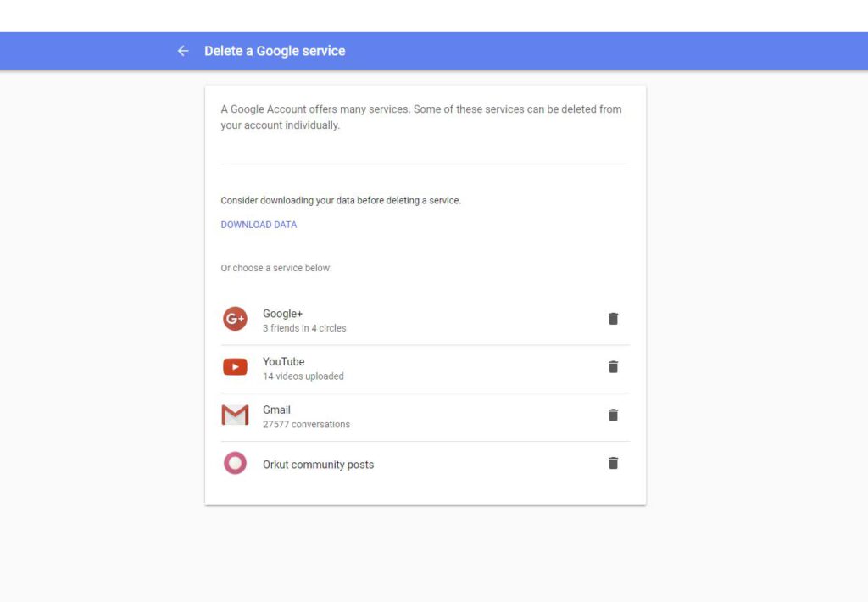Click the 'A Google Account offers many services' paragraph

421,117
